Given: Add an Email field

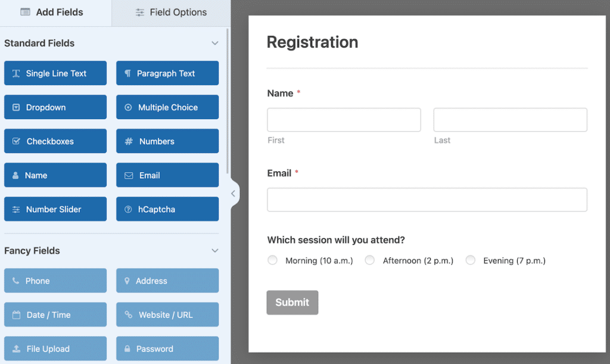Looking at the screenshot, I should click(167, 175).
